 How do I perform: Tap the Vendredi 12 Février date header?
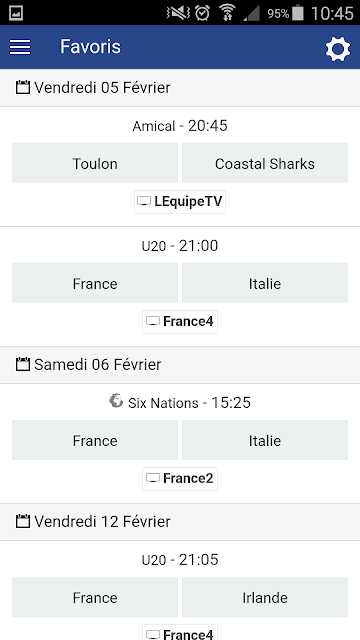pos(180,522)
